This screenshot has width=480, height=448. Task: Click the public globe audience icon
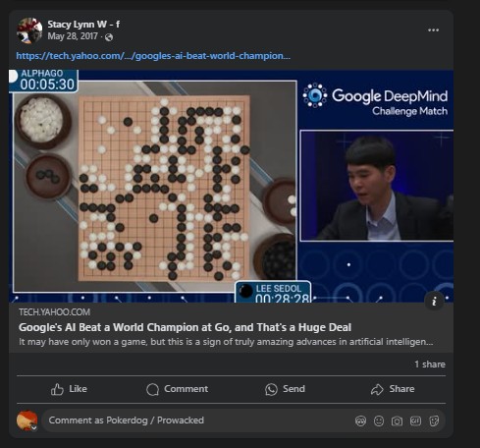[x=109, y=37]
